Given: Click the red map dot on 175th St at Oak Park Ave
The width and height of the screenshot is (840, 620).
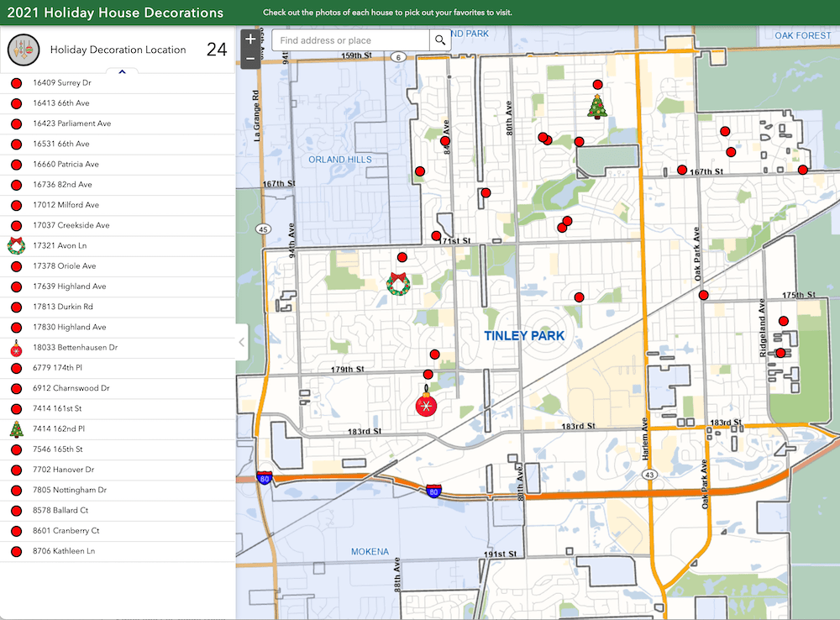Looking at the screenshot, I should pos(703,295).
